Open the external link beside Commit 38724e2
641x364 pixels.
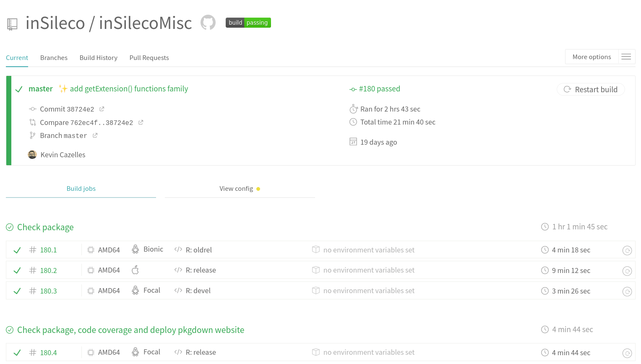(x=102, y=108)
